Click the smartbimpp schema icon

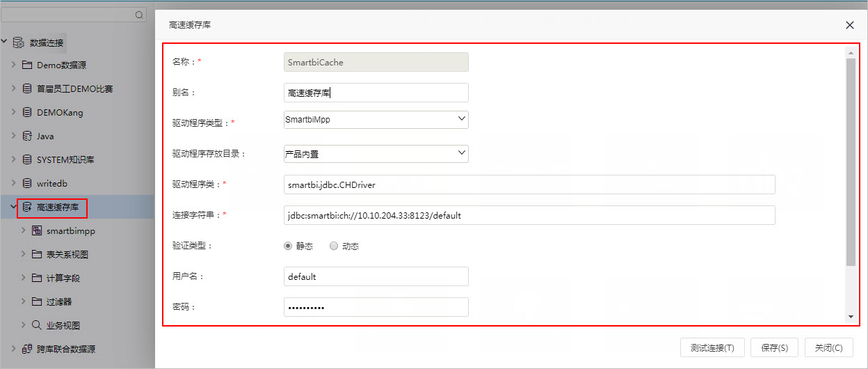tap(37, 231)
